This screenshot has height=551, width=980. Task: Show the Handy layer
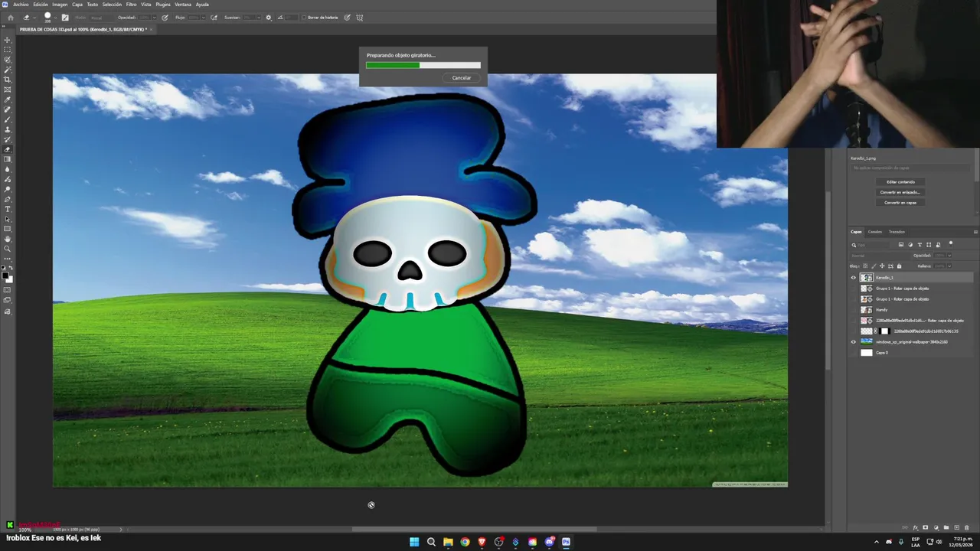tap(854, 310)
